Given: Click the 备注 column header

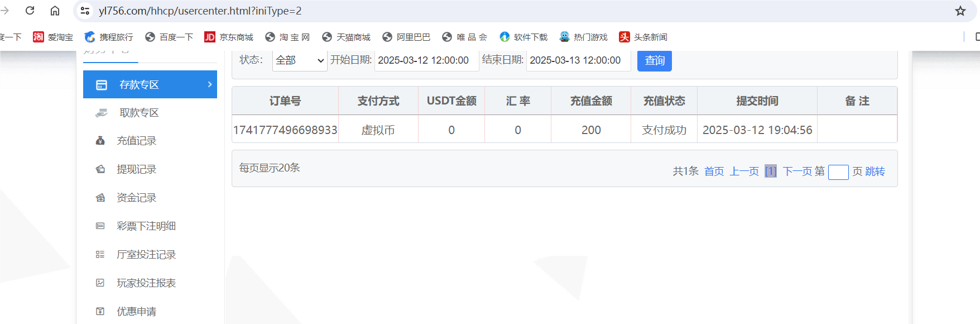Looking at the screenshot, I should click(857, 101).
